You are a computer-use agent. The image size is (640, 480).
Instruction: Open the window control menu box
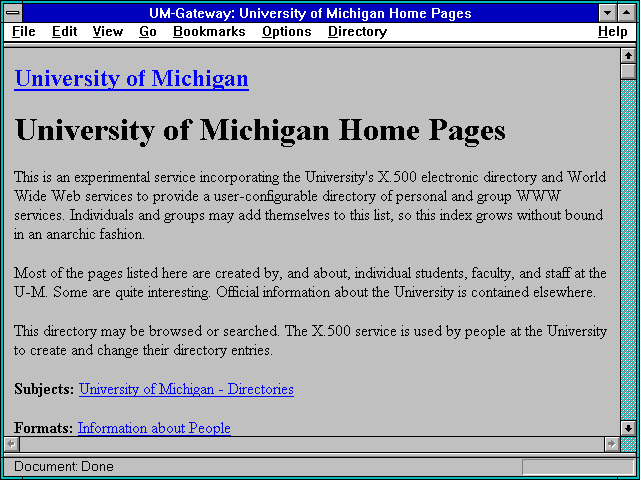[13, 13]
